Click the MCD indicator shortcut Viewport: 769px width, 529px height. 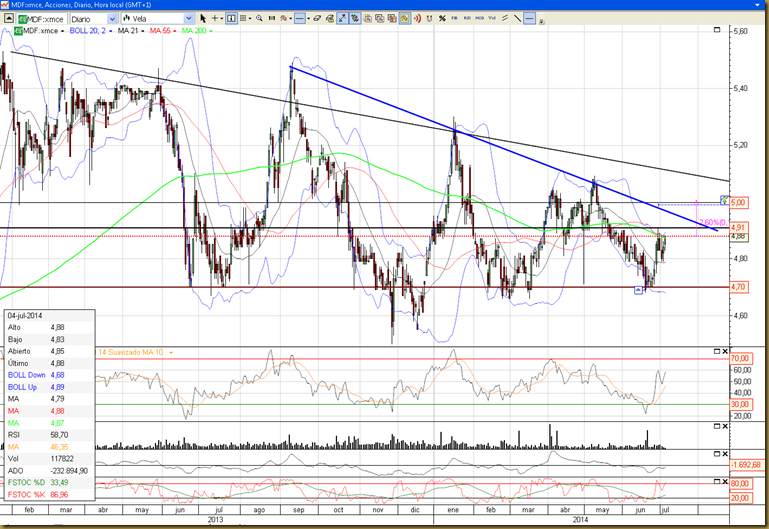pos(480,18)
